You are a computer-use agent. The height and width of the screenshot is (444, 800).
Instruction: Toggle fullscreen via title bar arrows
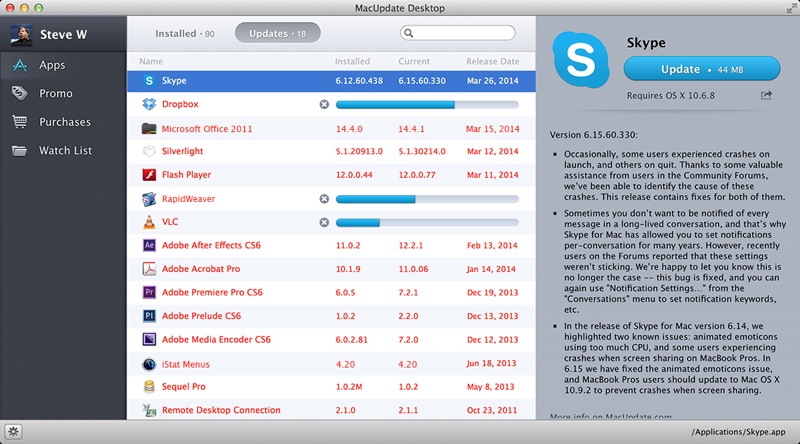click(x=791, y=8)
